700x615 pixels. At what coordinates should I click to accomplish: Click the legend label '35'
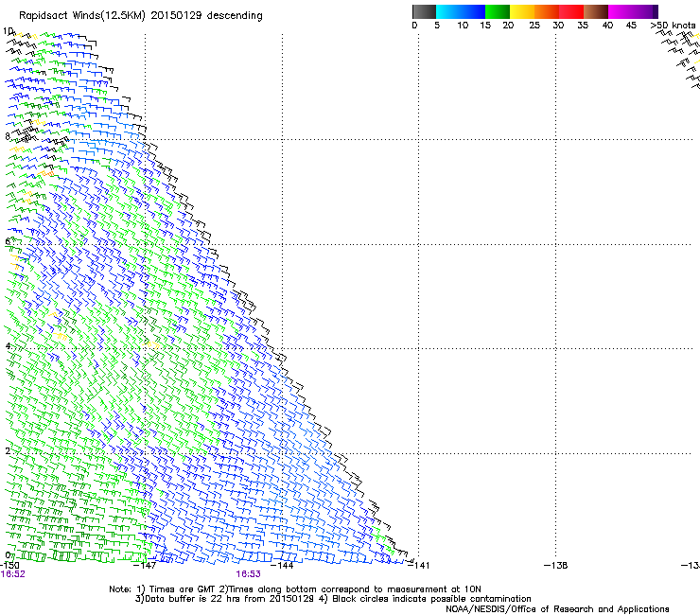pyautogui.click(x=583, y=26)
